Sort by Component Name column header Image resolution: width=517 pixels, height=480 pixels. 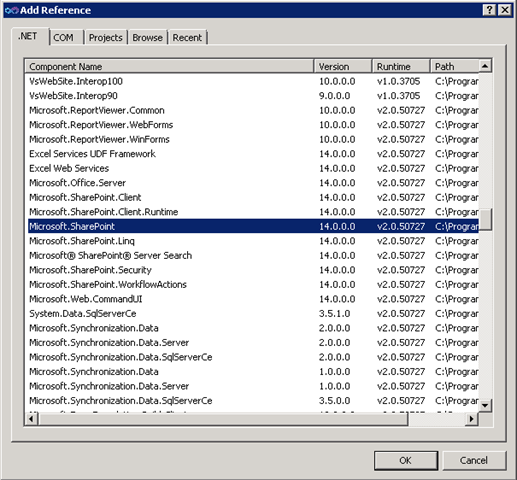[x=169, y=66]
